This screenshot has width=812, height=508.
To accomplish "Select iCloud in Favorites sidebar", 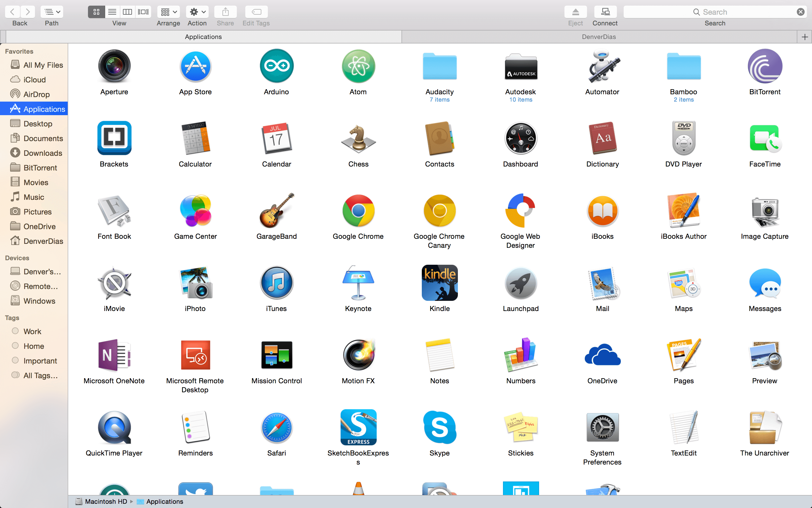I will [34, 80].
